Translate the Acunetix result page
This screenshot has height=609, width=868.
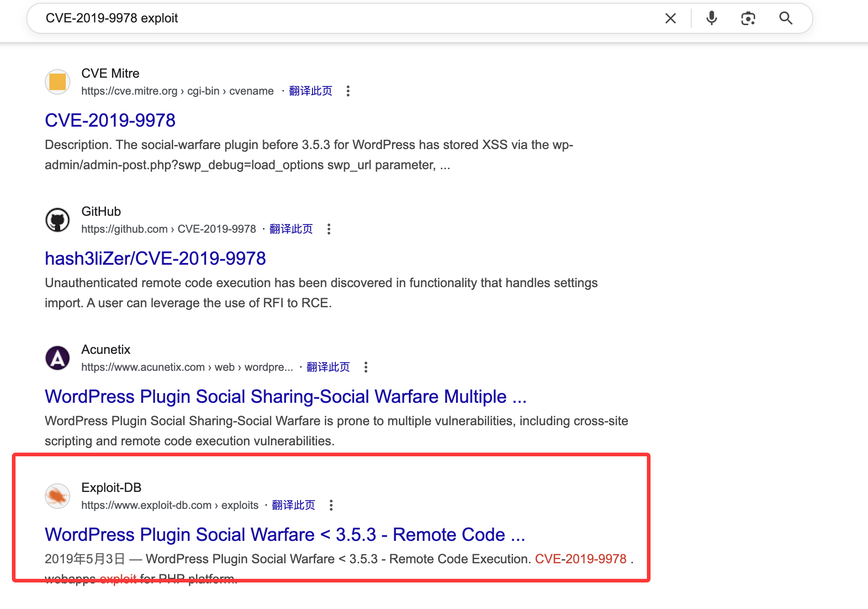328,367
